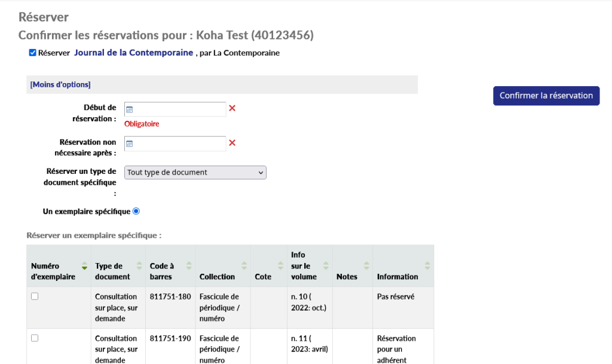Click the red Obligatoire warning text
The image size is (612, 364).
[142, 124]
